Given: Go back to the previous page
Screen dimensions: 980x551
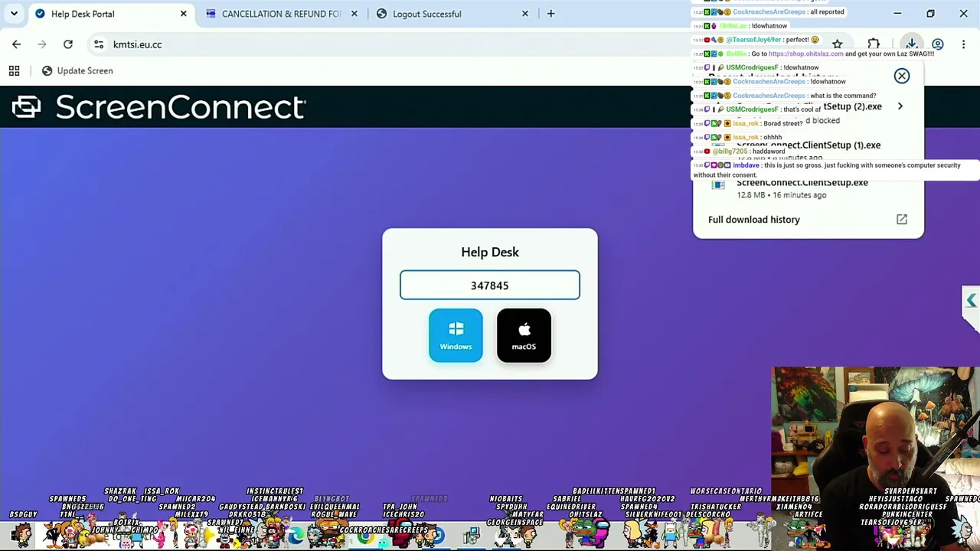Looking at the screenshot, I should (x=16, y=44).
